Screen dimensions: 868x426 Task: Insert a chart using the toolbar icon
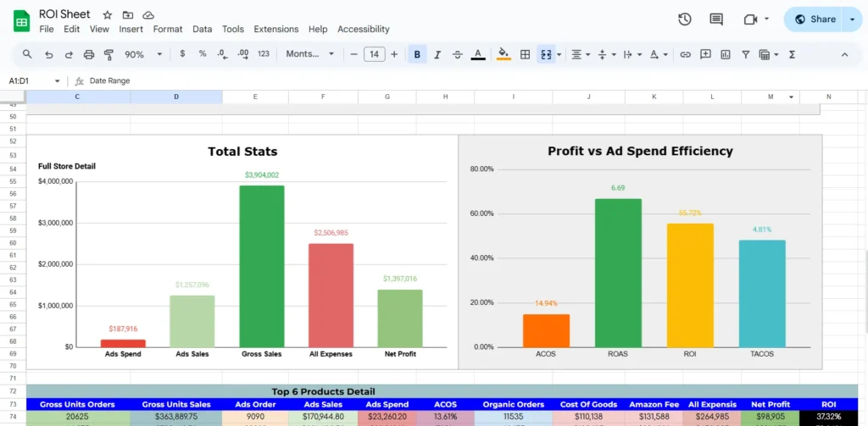[x=726, y=54]
